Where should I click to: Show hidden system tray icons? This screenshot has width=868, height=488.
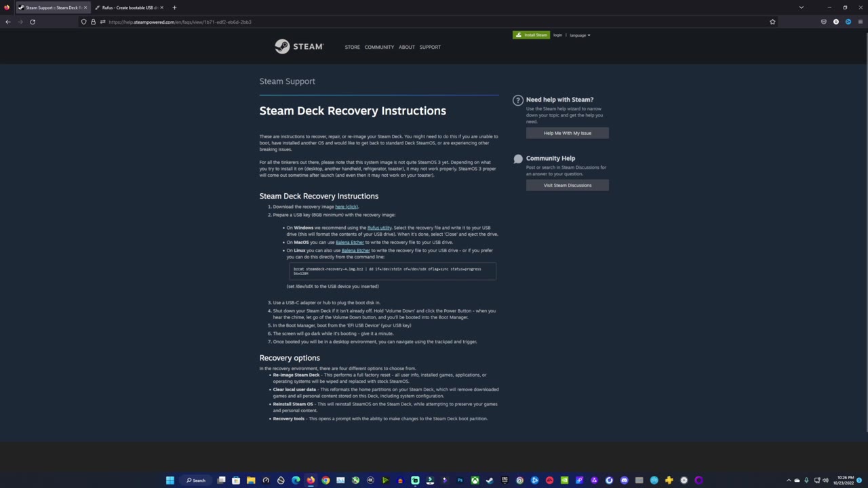point(788,480)
